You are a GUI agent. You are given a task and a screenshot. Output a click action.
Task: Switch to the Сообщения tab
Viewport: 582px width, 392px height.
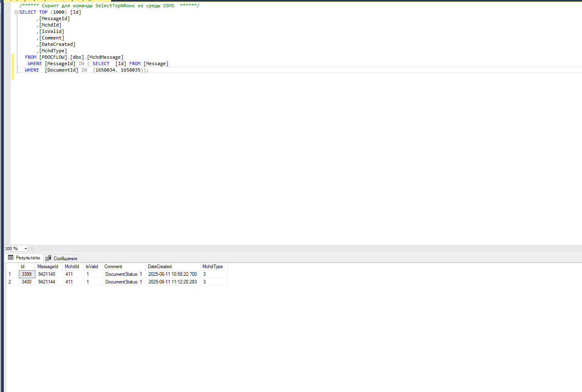(61, 258)
